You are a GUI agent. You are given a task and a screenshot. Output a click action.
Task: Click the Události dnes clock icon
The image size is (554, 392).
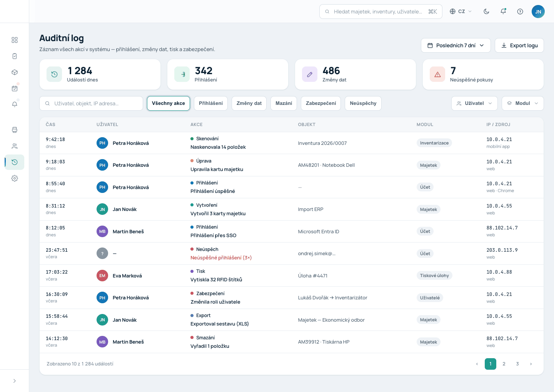coord(54,75)
